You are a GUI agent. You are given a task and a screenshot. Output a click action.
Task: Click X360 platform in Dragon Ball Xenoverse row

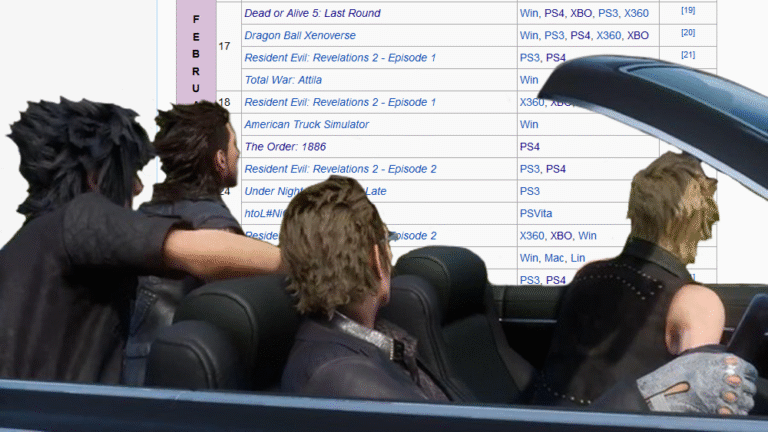click(609, 35)
